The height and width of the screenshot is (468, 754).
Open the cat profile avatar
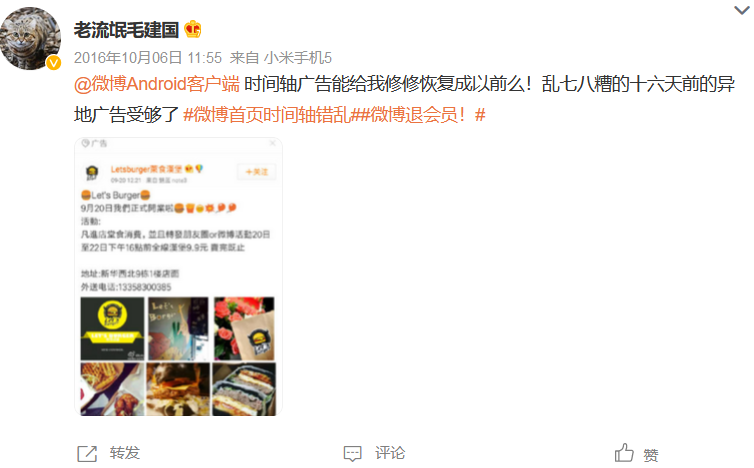pyautogui.click(x=31, y=38)
